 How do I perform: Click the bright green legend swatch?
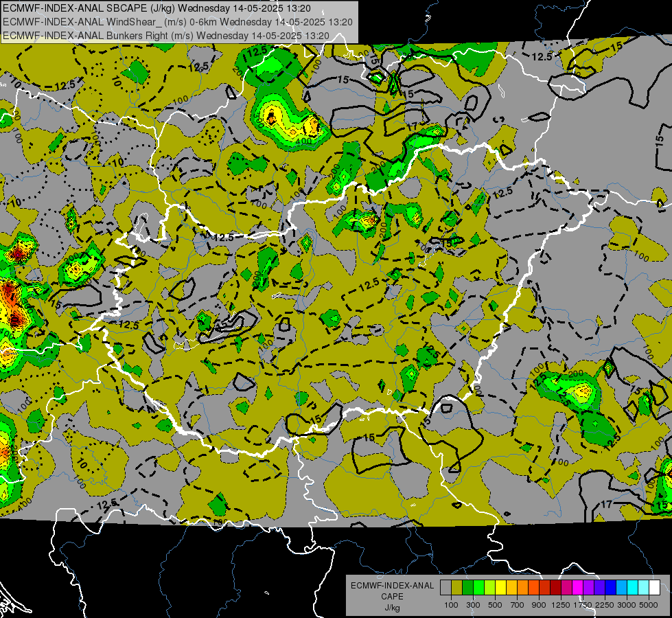[x=478, y=588]
